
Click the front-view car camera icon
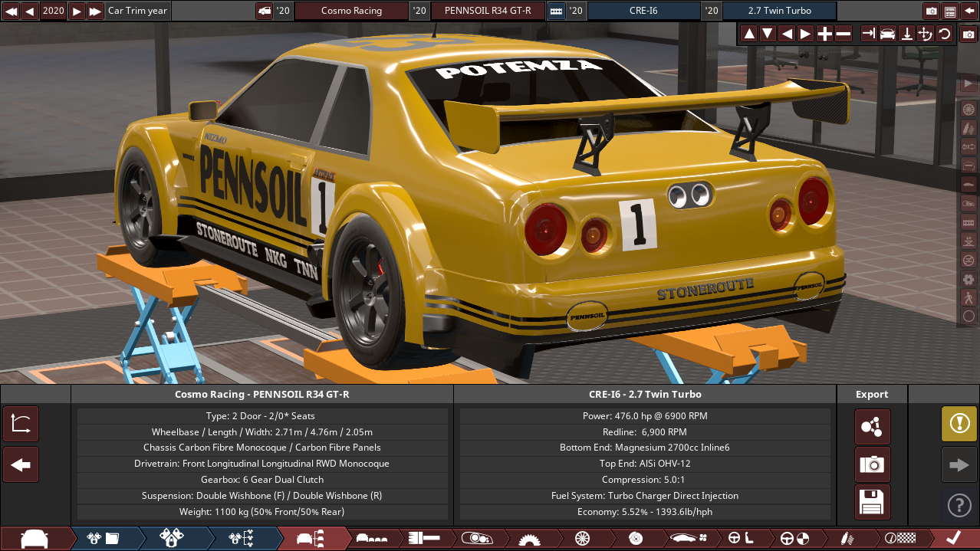tap(887, 34)
